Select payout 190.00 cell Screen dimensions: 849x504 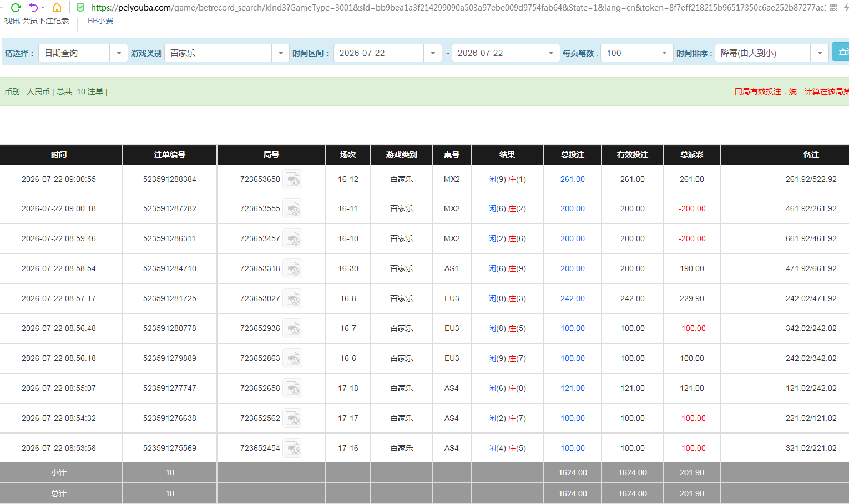(692, 269)
